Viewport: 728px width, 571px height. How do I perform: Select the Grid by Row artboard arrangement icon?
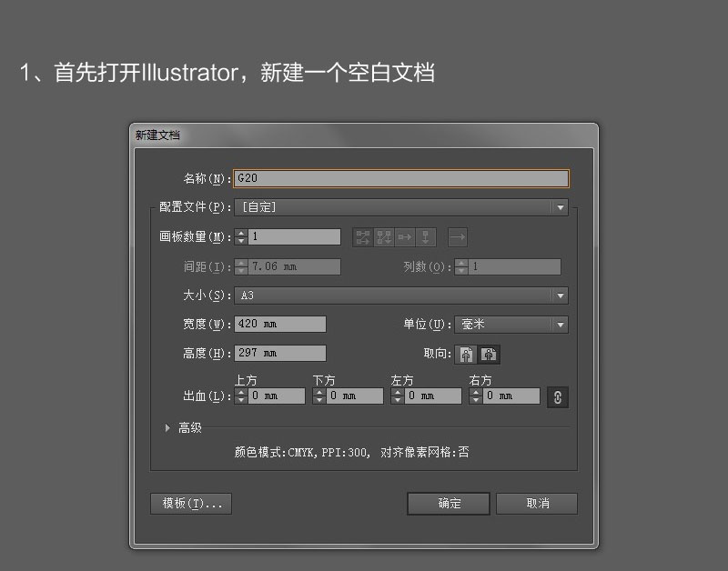pos(362,237)
